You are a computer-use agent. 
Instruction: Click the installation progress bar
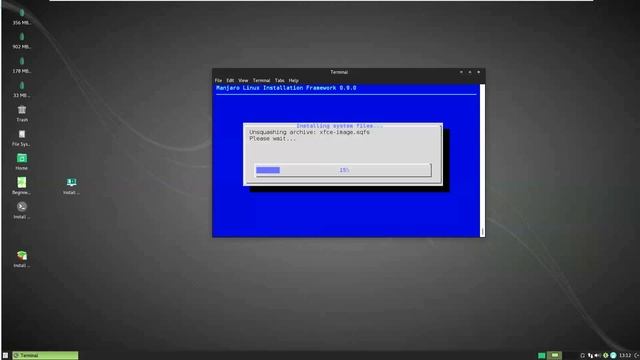point(343,170)
